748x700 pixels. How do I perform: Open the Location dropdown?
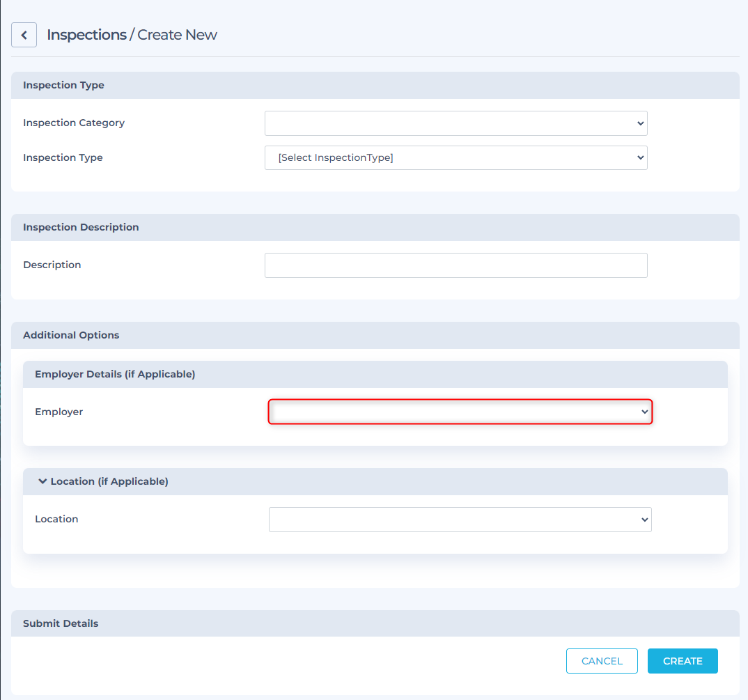[x=460, y=520]
